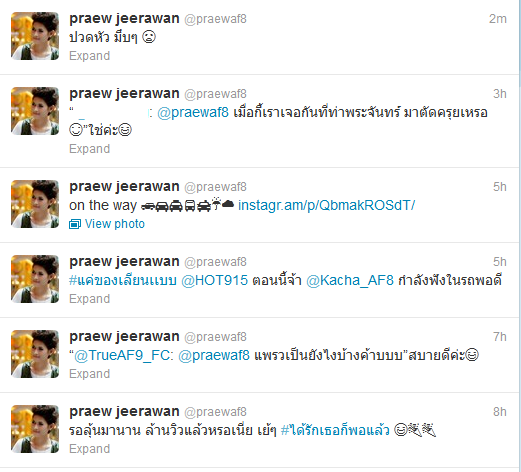Image resolution: width=521 pixels, height=472 pixels.
Task: Click the 2m timestamp on the first tweet
Action: click(x=498, y=19)
